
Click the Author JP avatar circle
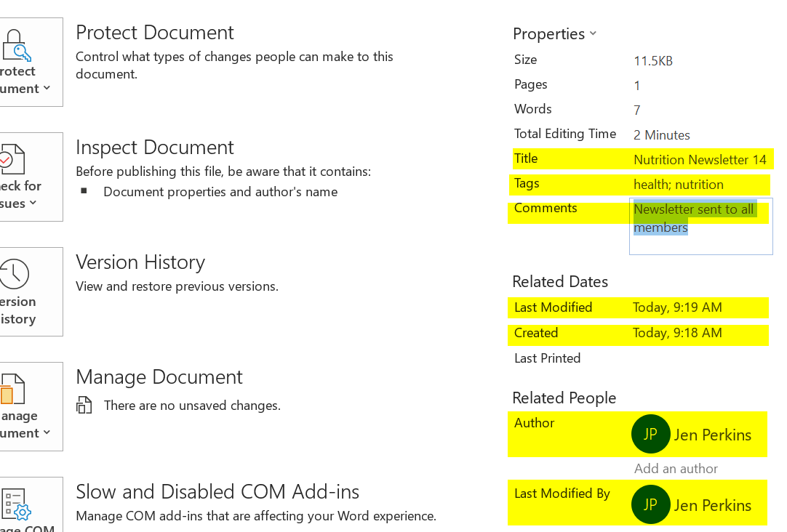click(x=650, y=434)
